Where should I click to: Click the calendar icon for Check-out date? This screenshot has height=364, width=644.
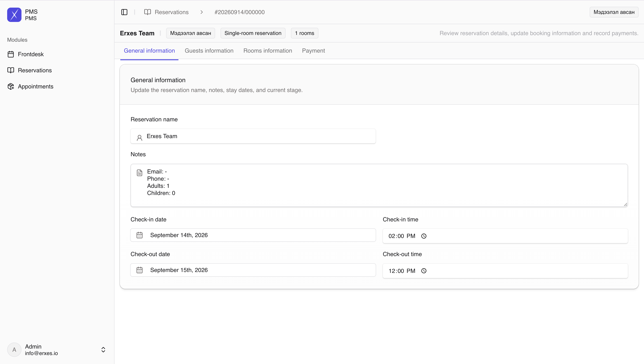pos(140,270)
